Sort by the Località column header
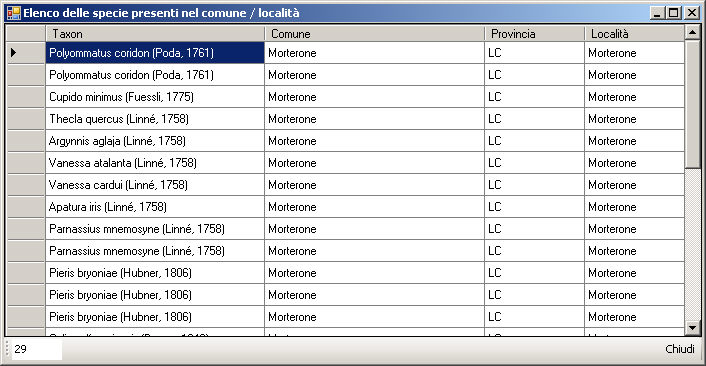The width and height of the screenshot is (706, 366). (634, 34)
